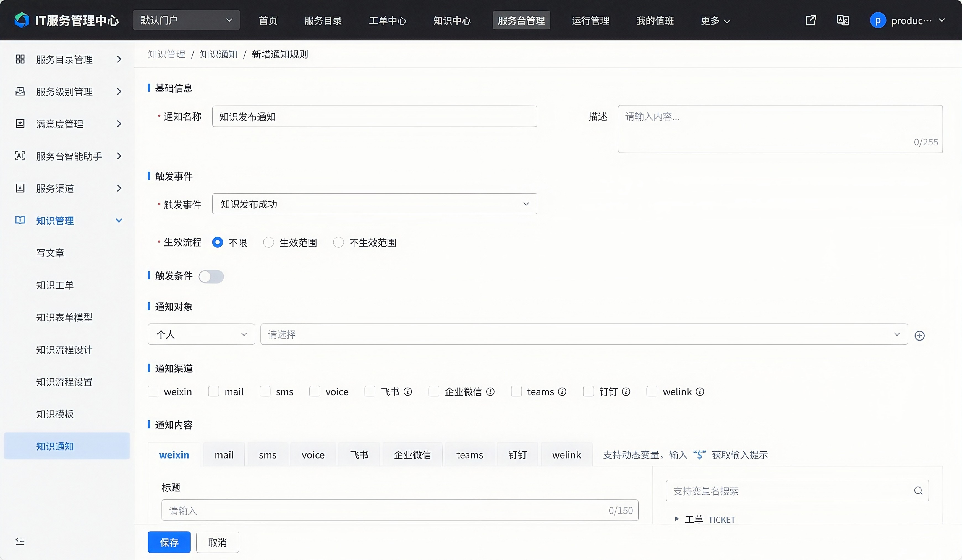Open 知识中心 in the top navigation

(452, 21)
